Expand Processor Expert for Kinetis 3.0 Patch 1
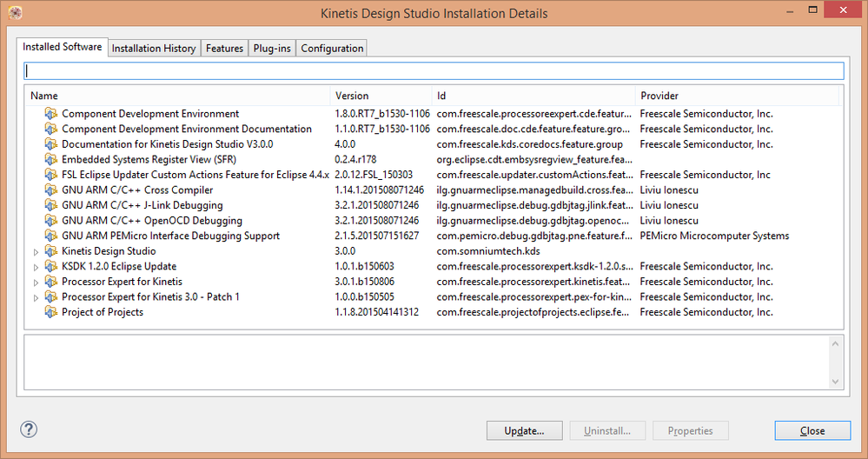The image size is (868, 459). click(x=36, y=297)
